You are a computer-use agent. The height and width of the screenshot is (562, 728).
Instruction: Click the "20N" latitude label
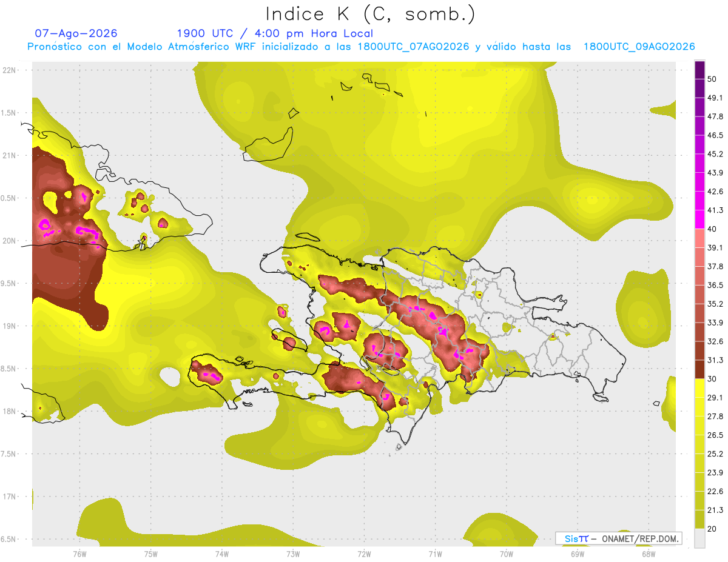click(x=9, y=241)
